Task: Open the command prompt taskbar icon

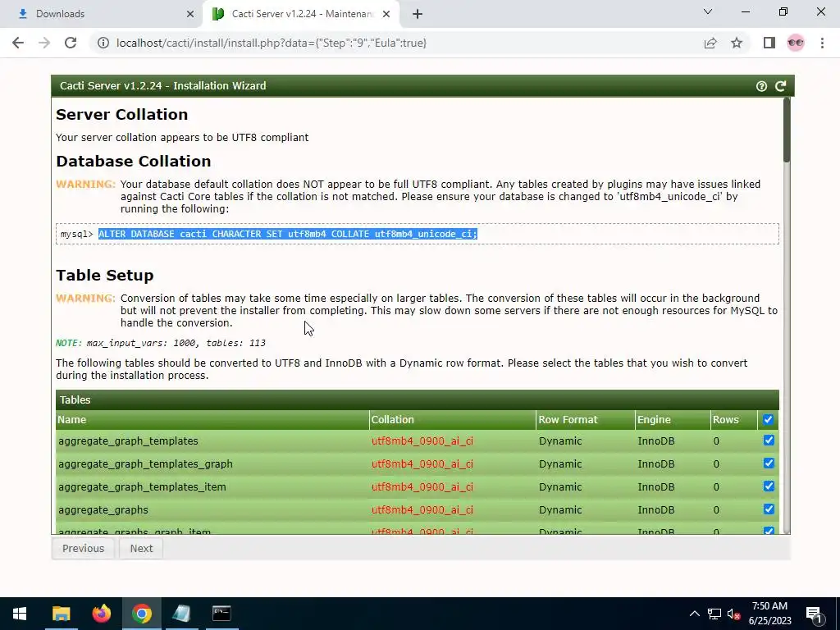Action: [x=221, y=614]
